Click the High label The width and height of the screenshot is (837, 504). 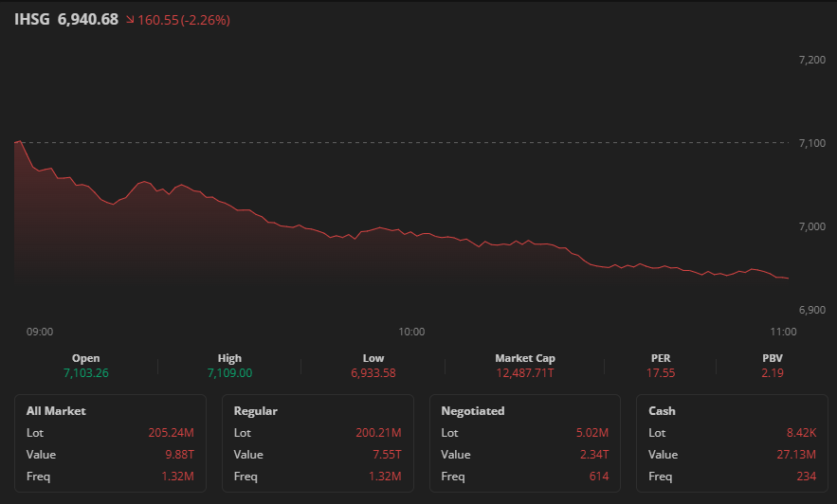pos(229,358)
